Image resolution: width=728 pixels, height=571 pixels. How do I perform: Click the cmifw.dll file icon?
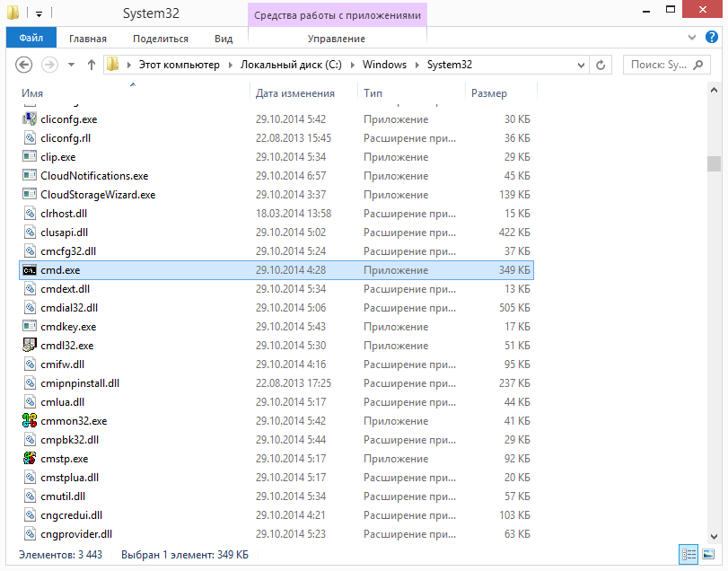[30, 364]
